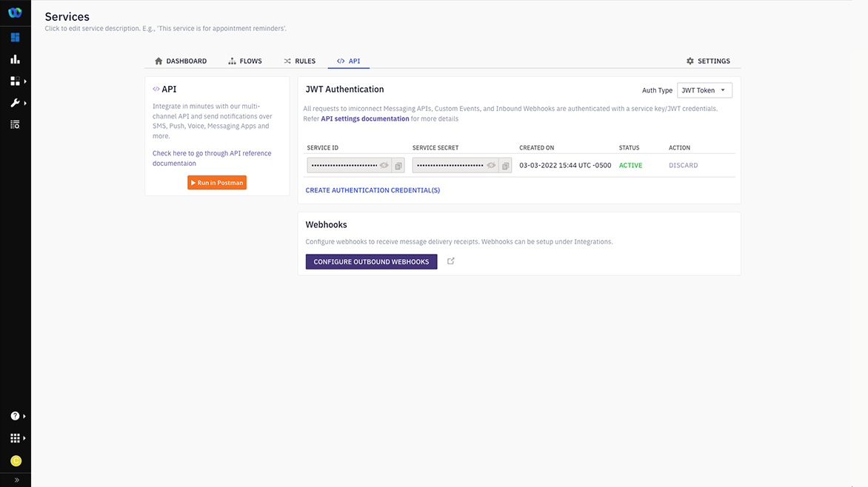Show the Service Secret using eye toggle
This screenshot has width=868, height=487.
[x=492, y=165]
